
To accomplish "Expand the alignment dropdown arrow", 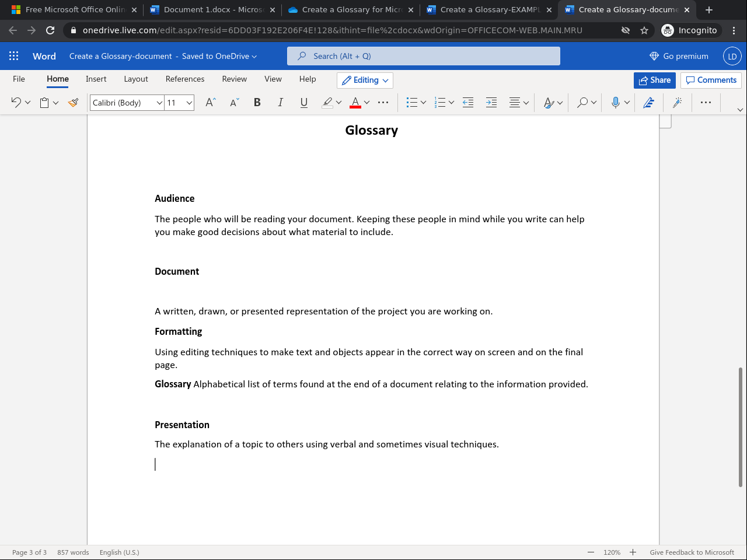I will coord(526,103).
